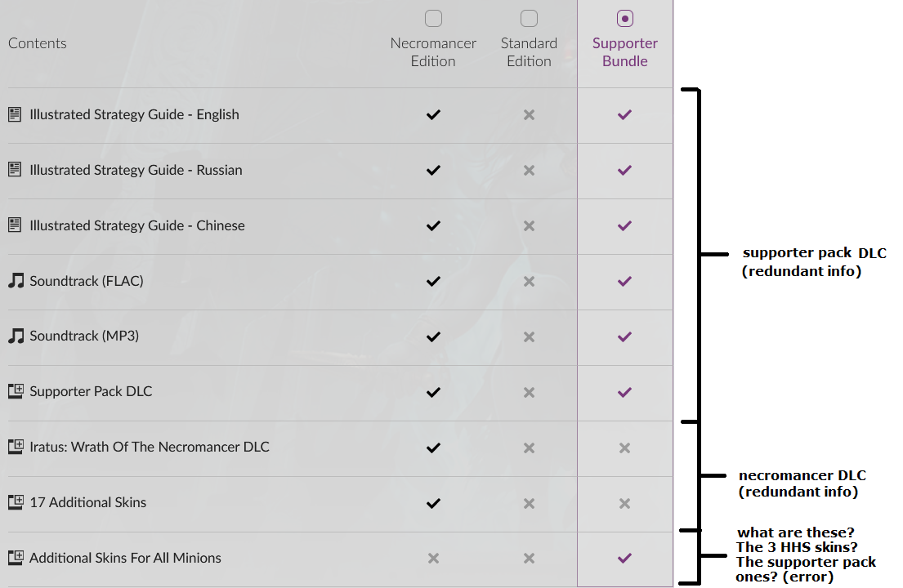Click the Supporter Pack DLC row label
Screen dimensions: 903x588
91,391
